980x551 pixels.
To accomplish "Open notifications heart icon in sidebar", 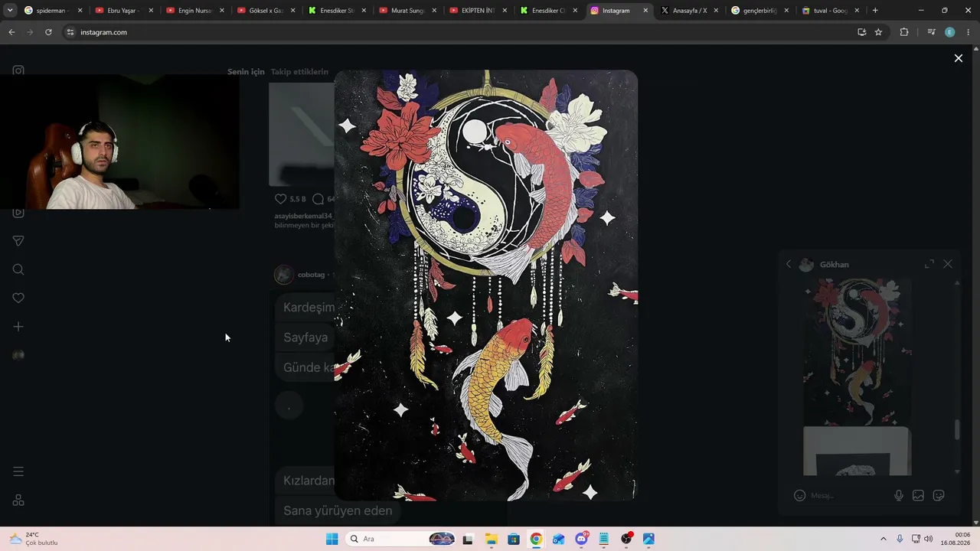I will click(x=18, y=298).
